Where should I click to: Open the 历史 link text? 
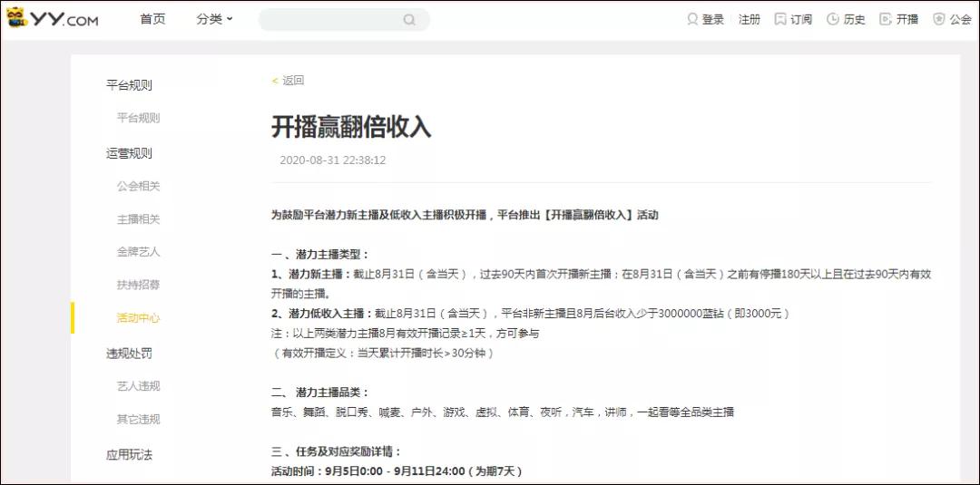855,19
